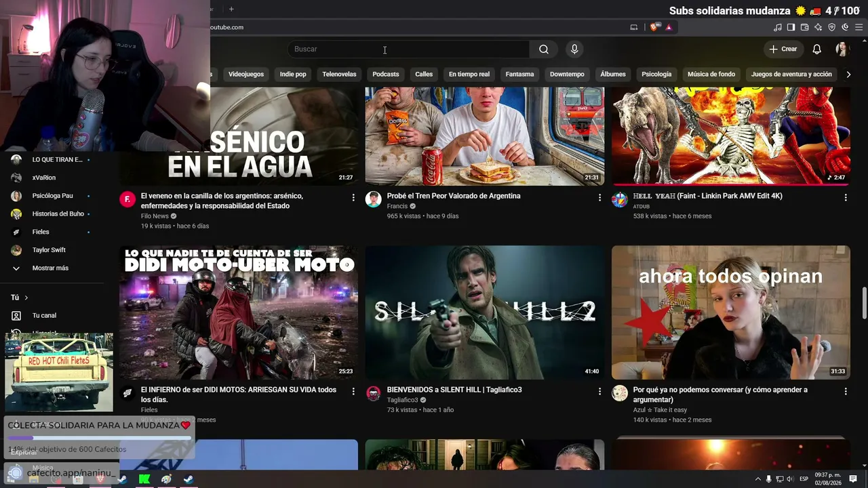Select the Álbumes filter chip
868x488 pixels.
point(613,75)
